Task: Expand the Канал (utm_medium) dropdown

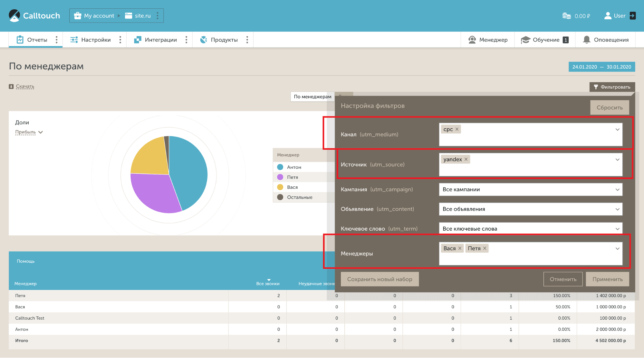Action: [x=617, y=130]
